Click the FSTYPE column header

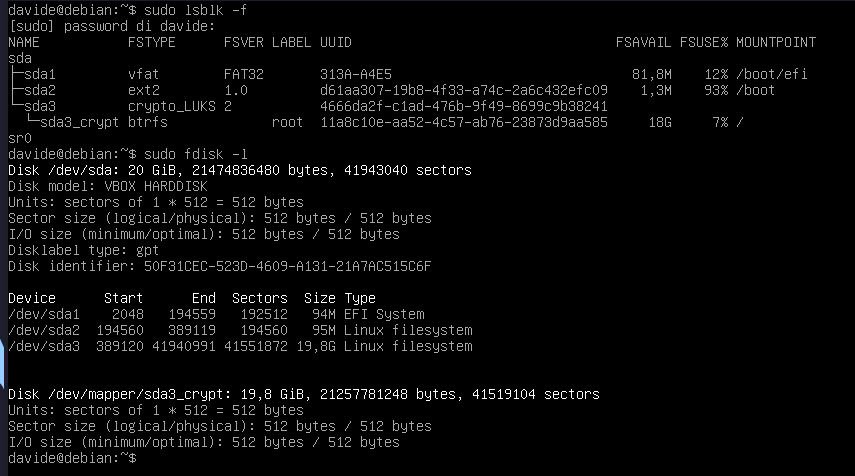click(x=152, y=43)
